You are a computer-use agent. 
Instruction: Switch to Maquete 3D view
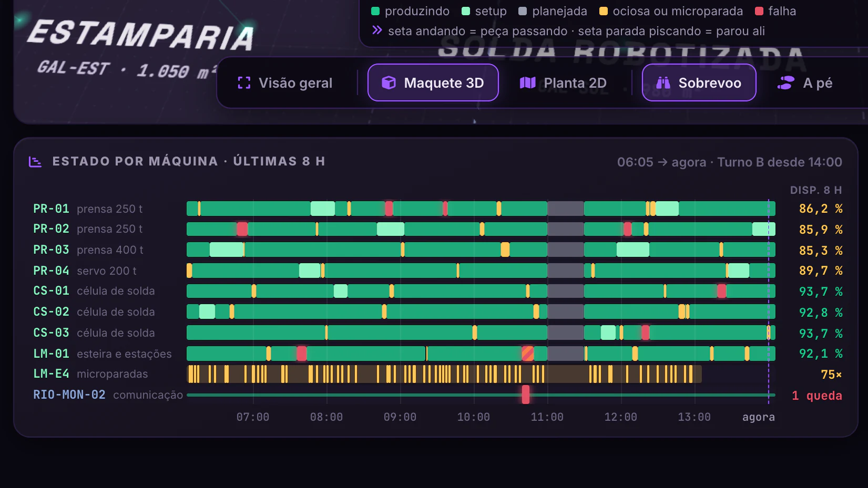433,83
